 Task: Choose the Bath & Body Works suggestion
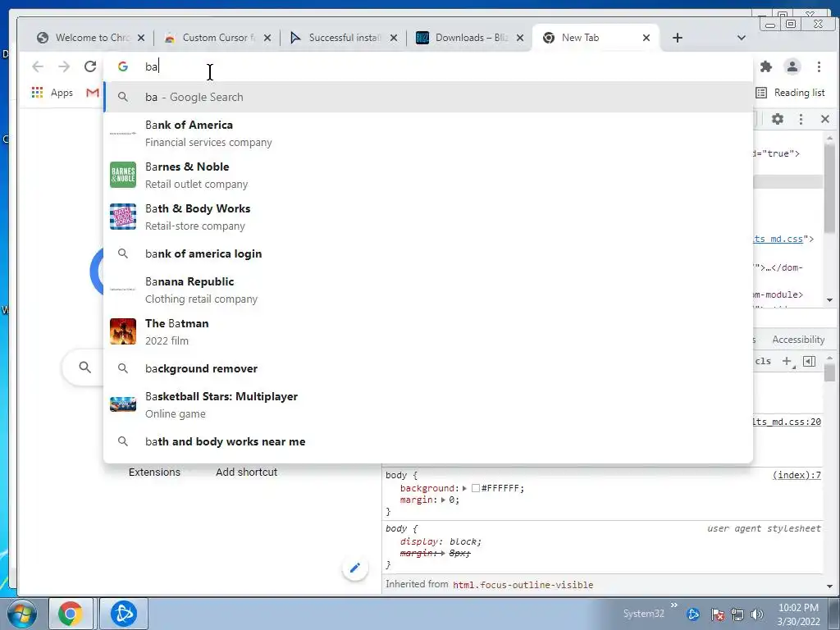point(428,217)
